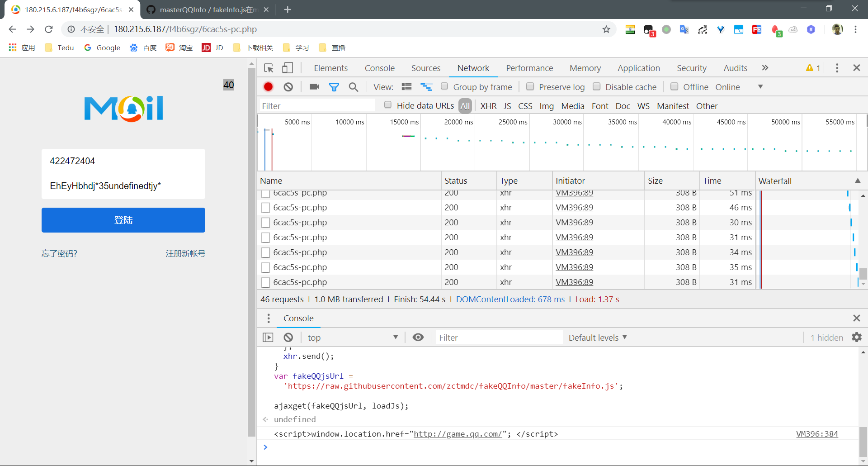Open a new browser tab

click(288, 10)
